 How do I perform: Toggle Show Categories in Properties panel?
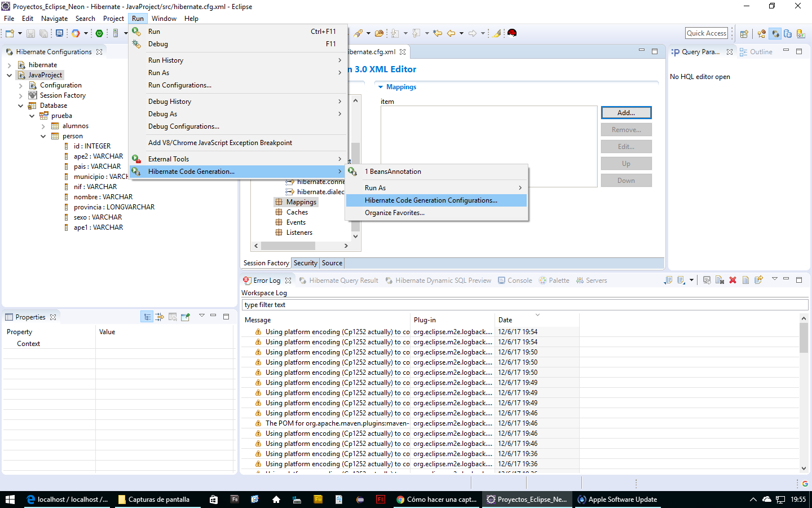pos(147,317)
